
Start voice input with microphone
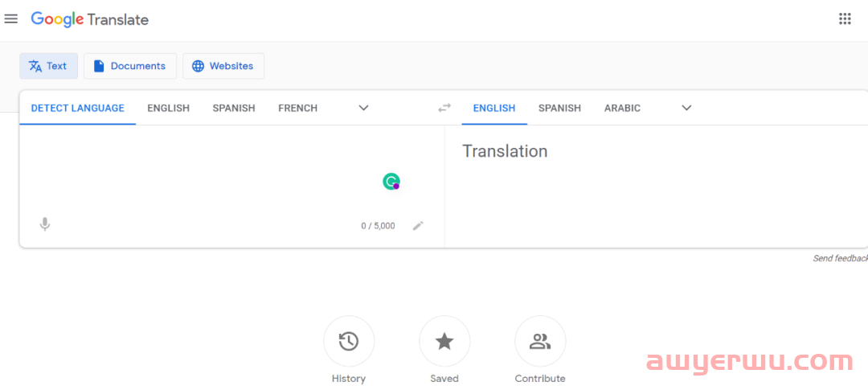45,225
